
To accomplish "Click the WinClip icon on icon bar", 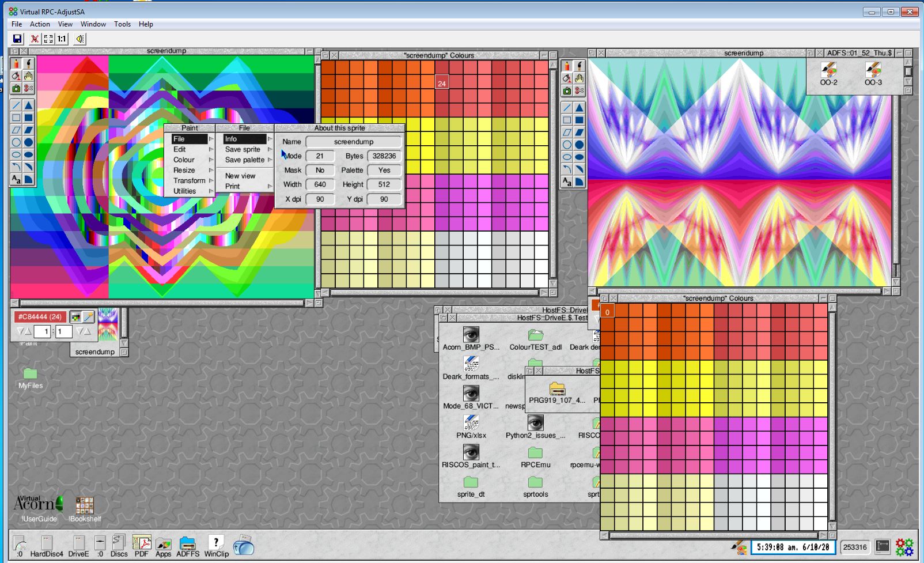I will [216, 546].
